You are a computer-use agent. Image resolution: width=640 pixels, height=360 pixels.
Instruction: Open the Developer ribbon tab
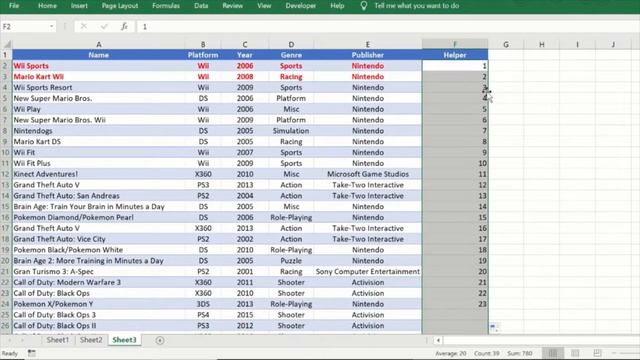coord(301,6)
